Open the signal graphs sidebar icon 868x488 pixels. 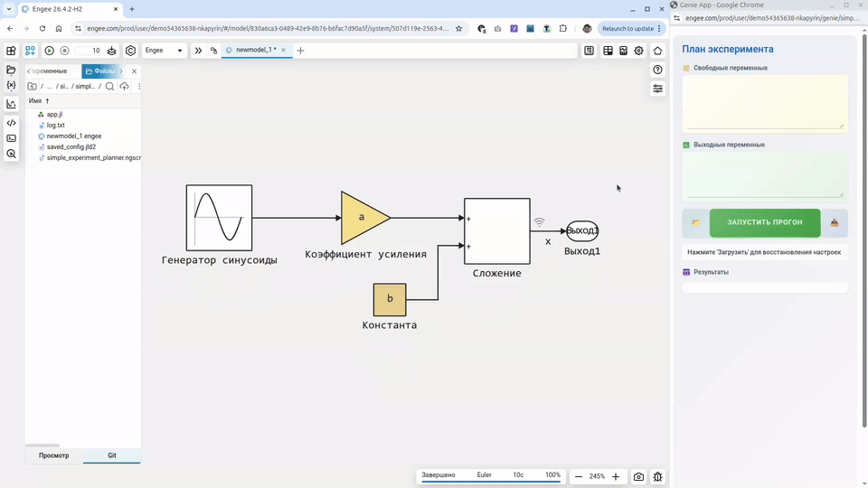(x=11, y=104)
